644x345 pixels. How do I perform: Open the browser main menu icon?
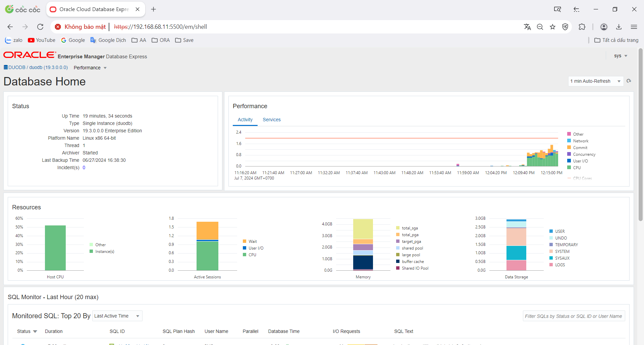tap(634, 27)
